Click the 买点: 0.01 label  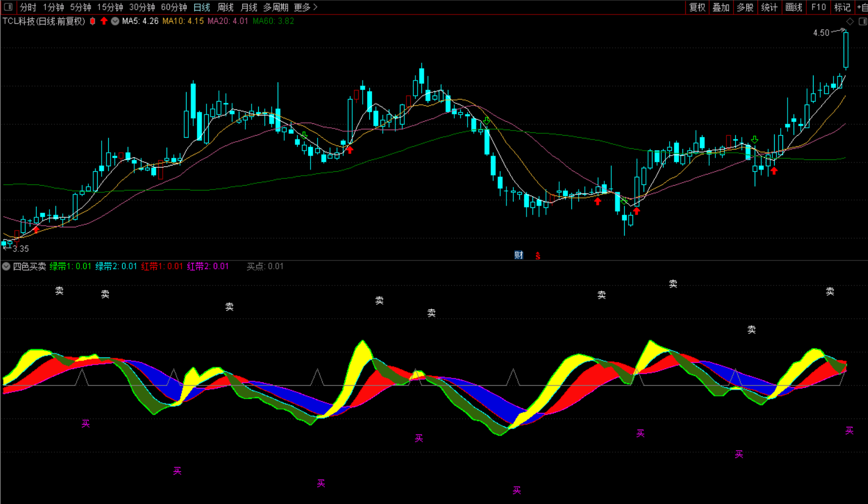[x=265, y=266]
